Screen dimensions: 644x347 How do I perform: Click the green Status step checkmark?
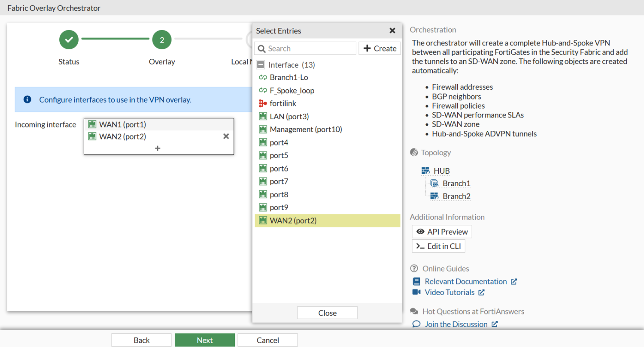coord(69,39)
